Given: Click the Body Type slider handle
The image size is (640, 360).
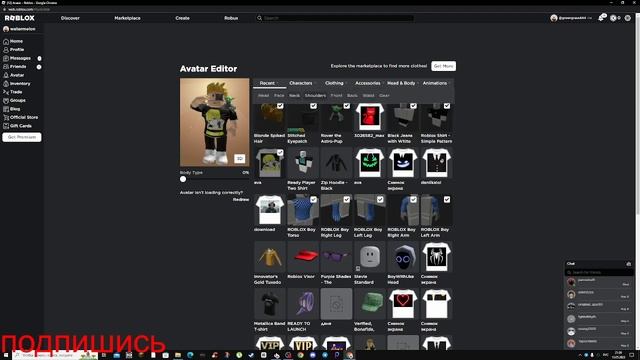Looking at the screenshot, I should tap(183, 179).
